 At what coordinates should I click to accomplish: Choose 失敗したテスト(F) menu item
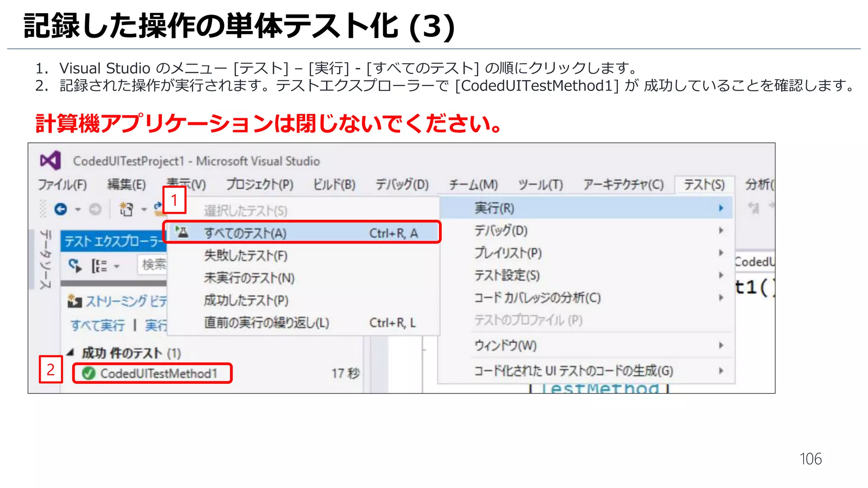click(x=303, y=255)
